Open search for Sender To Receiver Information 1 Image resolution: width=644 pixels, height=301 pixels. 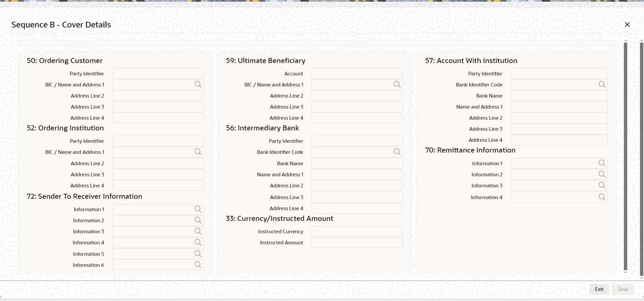(x=198, y=209)
